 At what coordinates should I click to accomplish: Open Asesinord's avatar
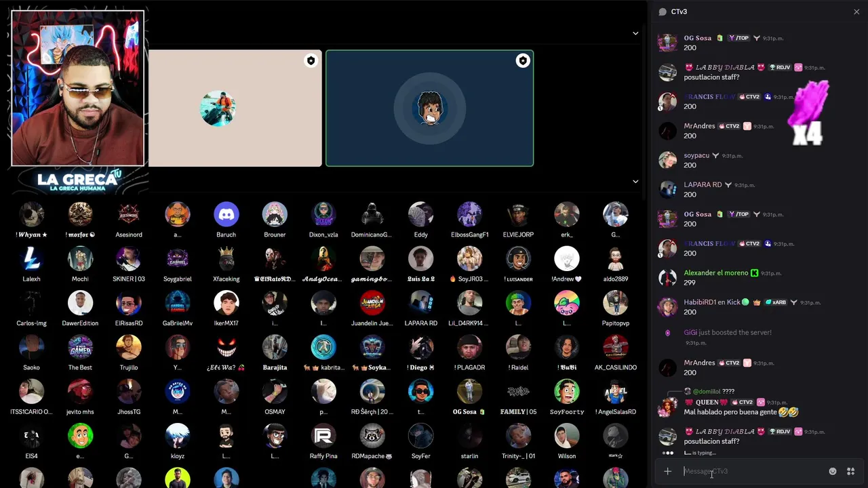pyautogui.click(x=129, y=214)
